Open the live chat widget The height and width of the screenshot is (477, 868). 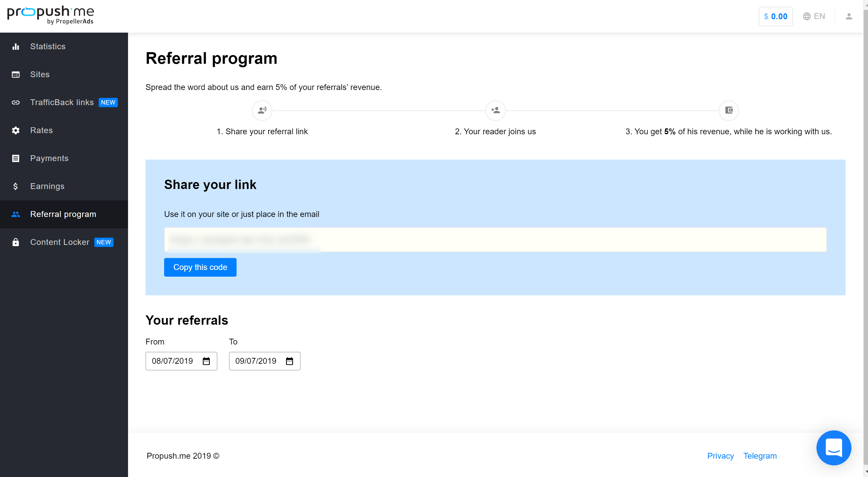point(834,448)
